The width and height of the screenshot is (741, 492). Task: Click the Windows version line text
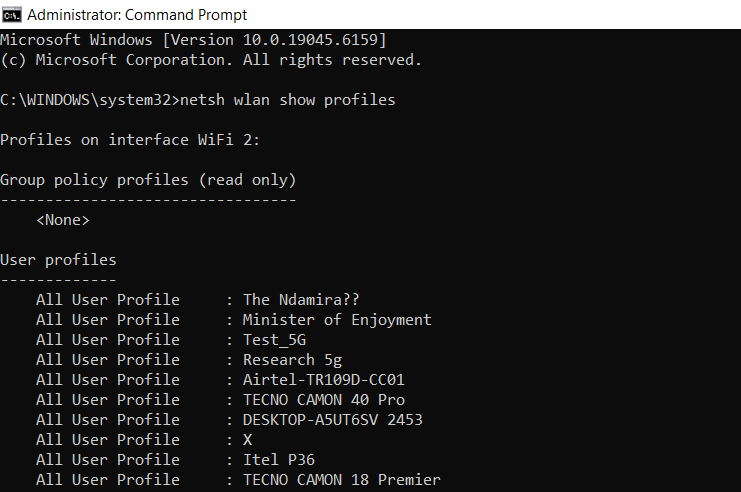pos(193,40)
